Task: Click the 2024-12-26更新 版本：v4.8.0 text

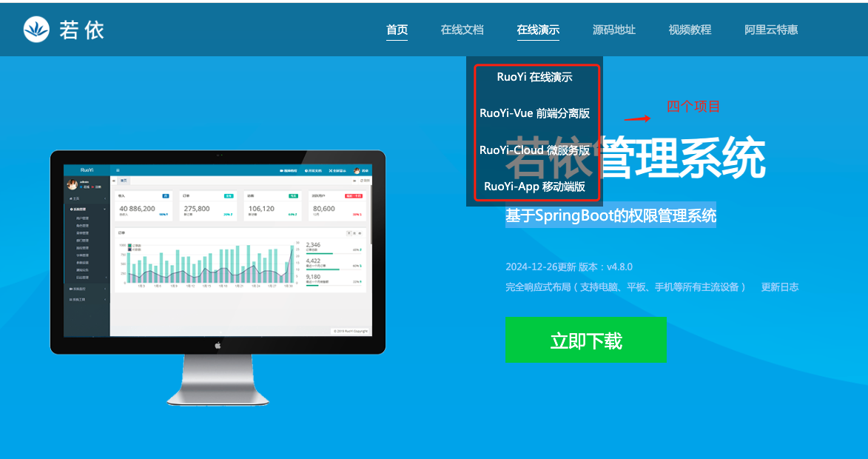Action: click(569, 267)
